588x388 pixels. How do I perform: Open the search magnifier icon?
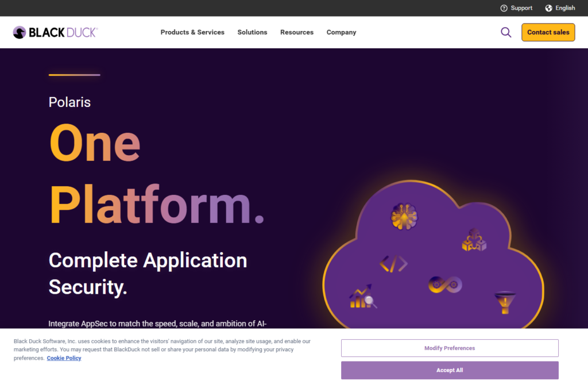click(x=506, y=32)
